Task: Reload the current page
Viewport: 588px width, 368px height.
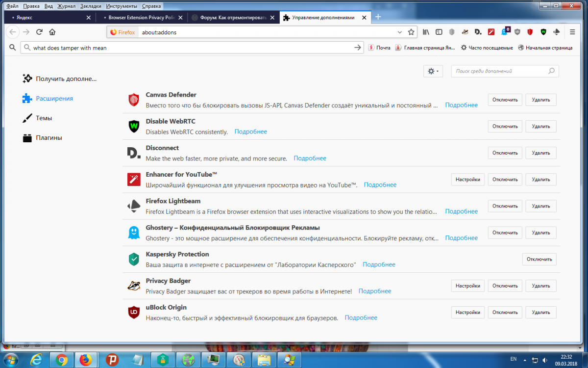Action: coord(39,32)
